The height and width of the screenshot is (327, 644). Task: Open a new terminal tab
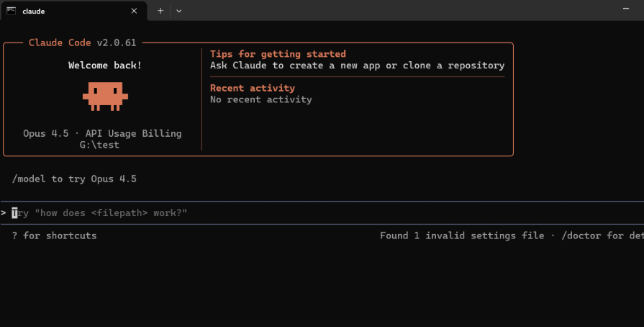[x=160, y=11]
